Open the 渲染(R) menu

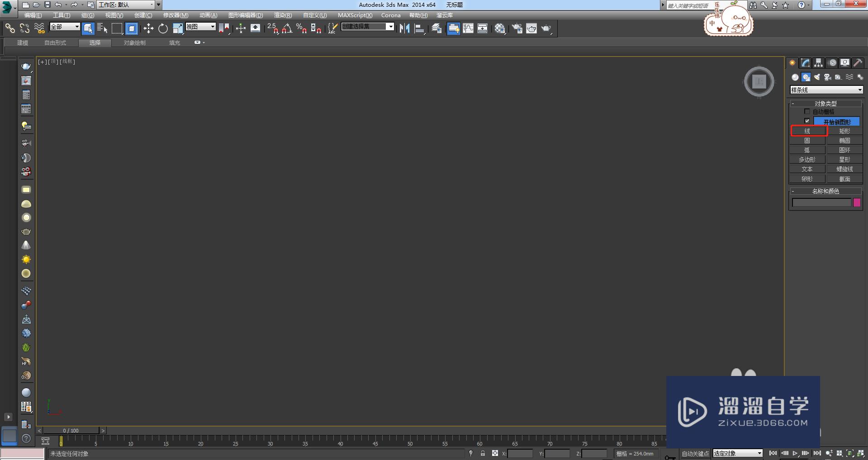pos(283,15)
